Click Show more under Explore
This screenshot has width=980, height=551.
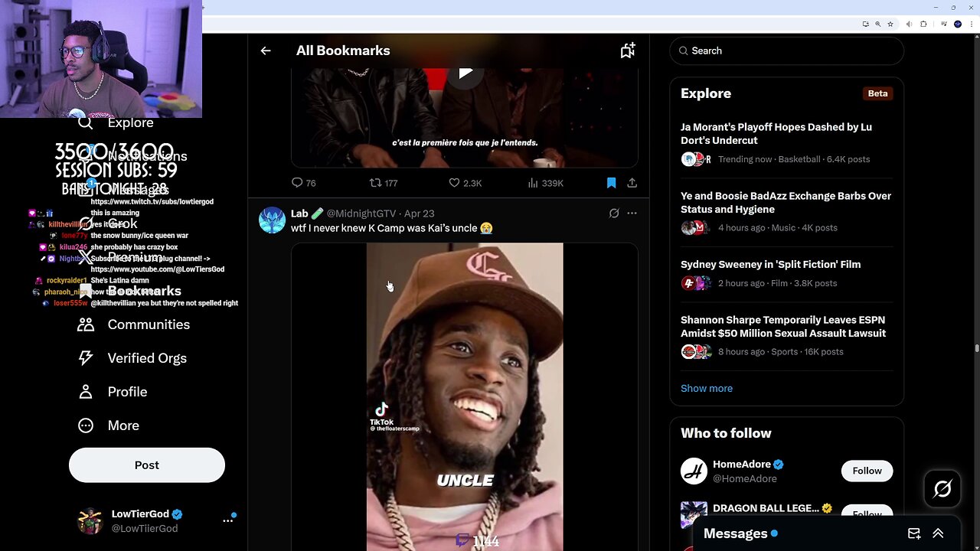tap(707, 388)
